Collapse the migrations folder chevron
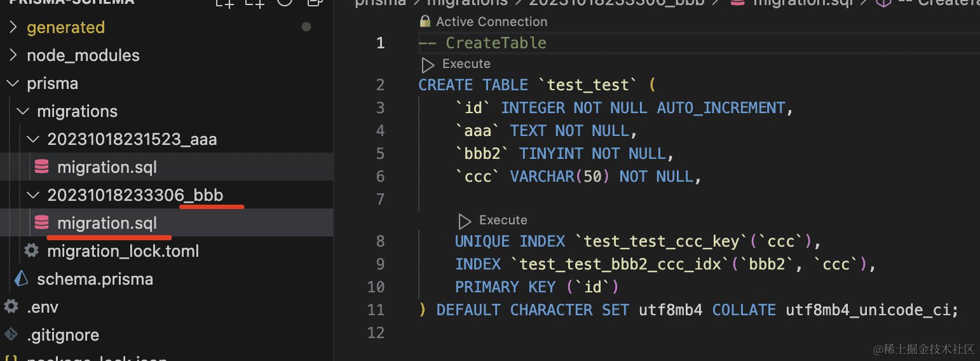This screenshot has width=980, height=361. coord(23,111)
